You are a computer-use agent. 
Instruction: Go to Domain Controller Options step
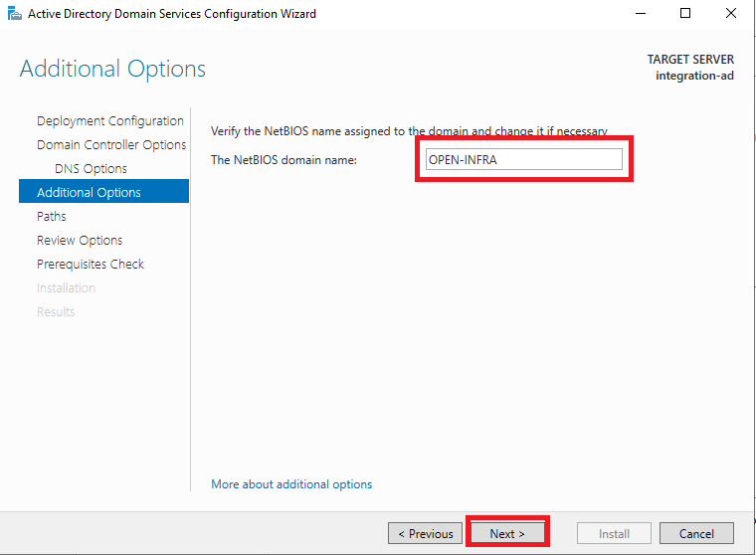click(111, 144)
